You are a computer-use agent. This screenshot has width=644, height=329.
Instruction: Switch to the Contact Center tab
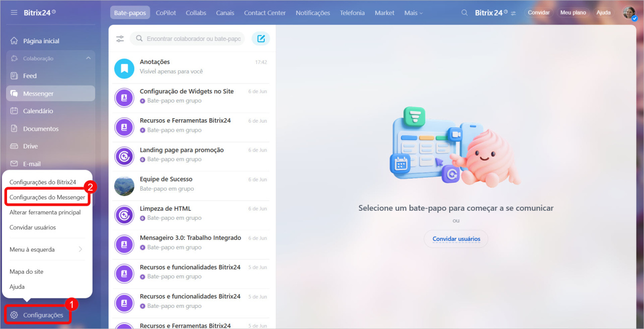tap(265, 13)
